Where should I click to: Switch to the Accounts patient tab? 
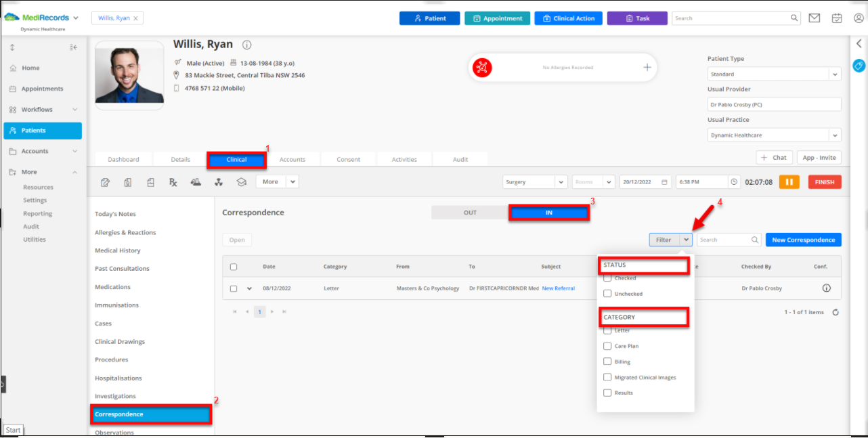292,160
